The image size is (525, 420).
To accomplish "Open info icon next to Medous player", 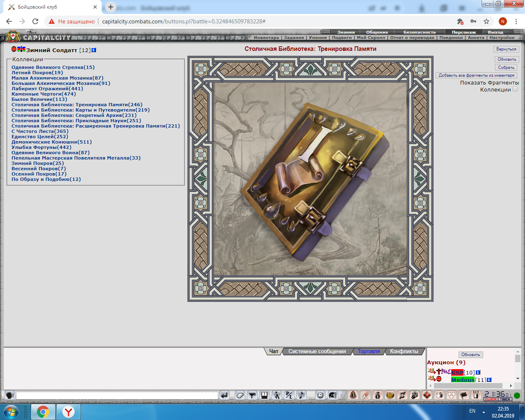I will point(489,380).
